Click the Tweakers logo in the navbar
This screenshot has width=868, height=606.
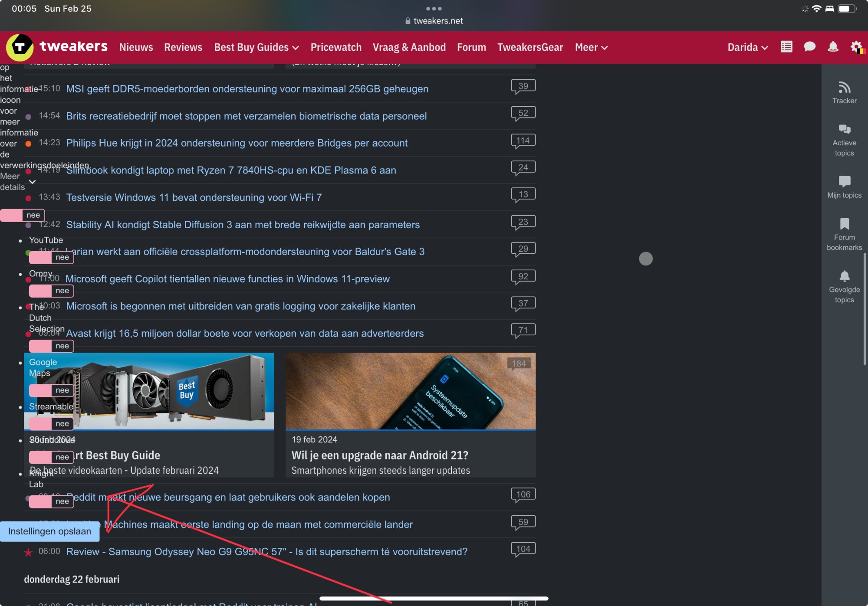(56, 47)
